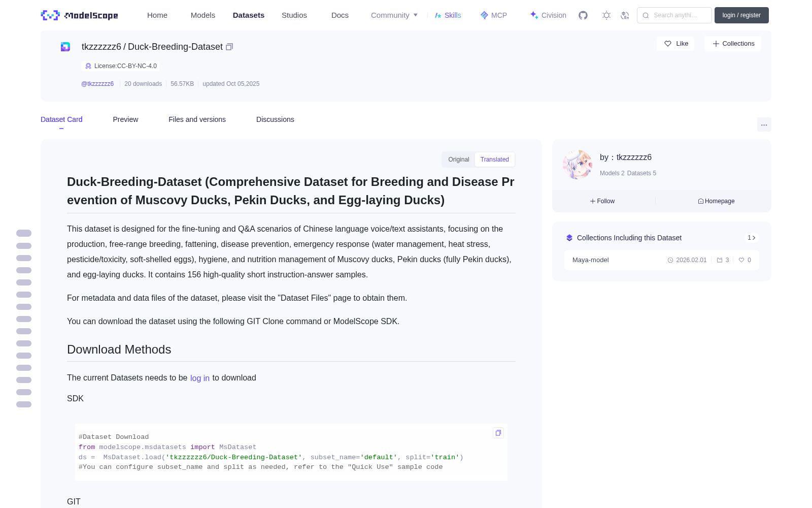Open the three-dot more options menu
This screenshot has height=508, width=812.
coord(764,124)
